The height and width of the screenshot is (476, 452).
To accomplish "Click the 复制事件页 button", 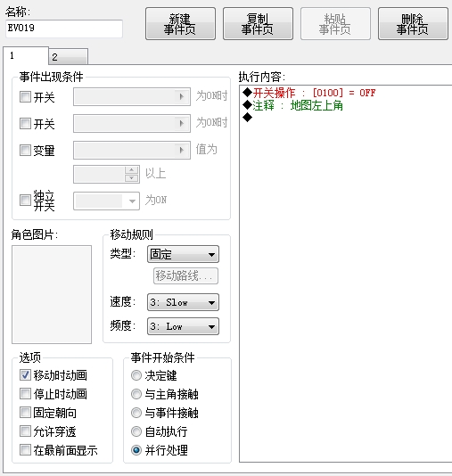I will 258,24.
